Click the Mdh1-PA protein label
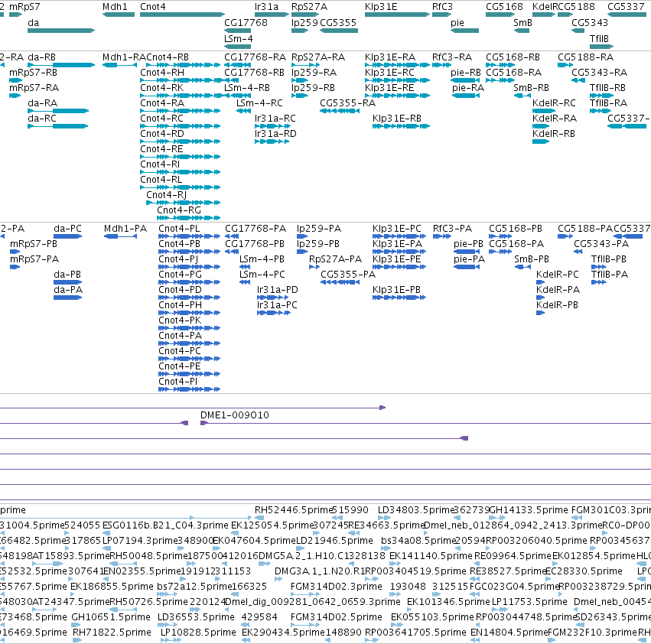Viewport: 651px width, 644px height. click(125, 229)
